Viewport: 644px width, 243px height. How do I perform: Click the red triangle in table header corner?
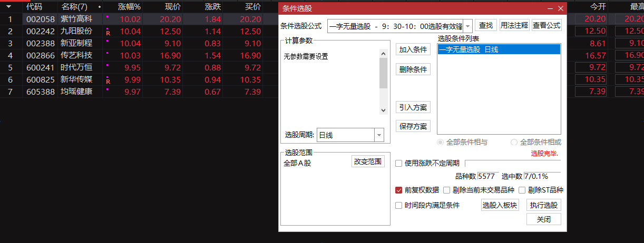(x=8, y=6)
